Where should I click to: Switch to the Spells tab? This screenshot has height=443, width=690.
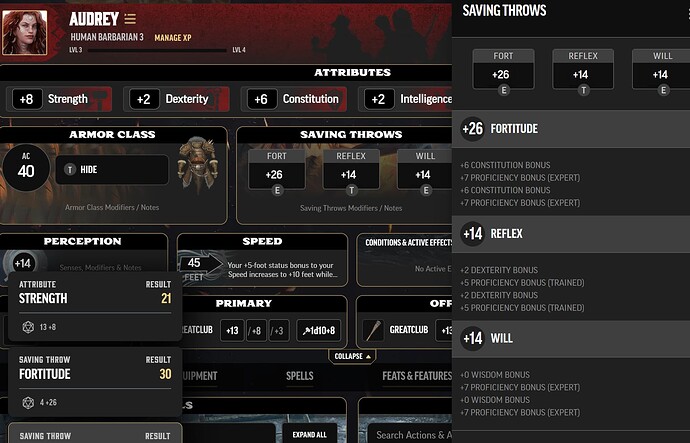(300, 376)
